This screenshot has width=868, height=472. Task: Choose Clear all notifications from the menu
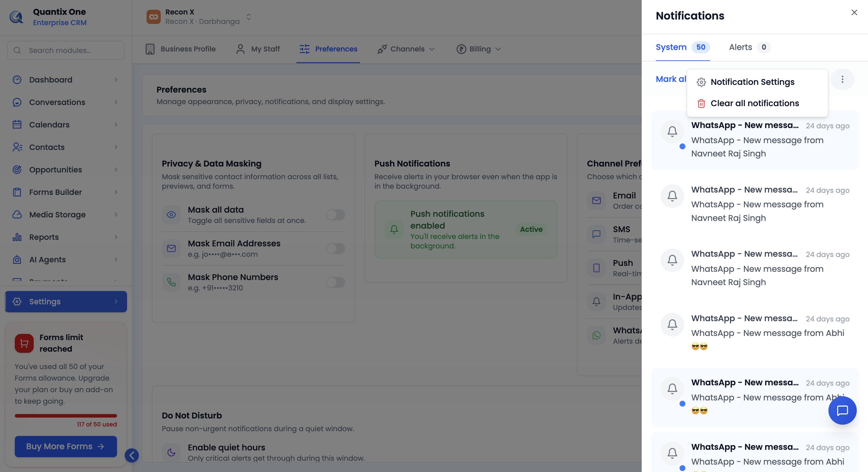tap(757, 103)
